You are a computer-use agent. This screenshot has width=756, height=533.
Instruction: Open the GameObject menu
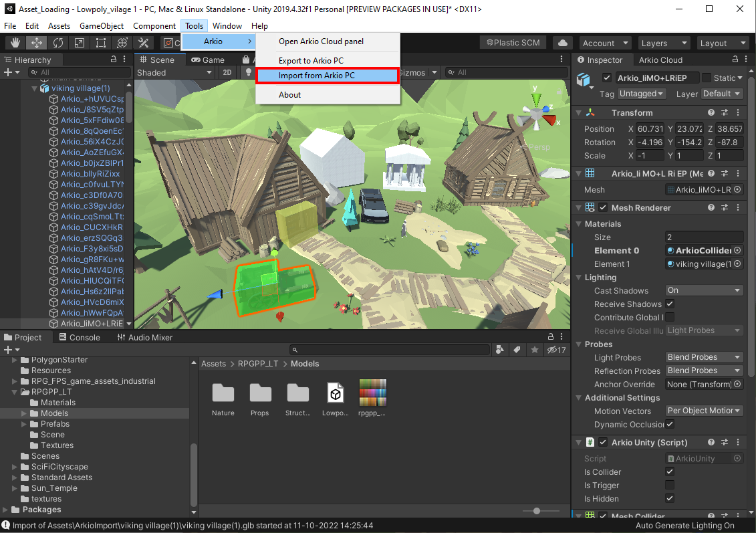(x=101, y=26)
